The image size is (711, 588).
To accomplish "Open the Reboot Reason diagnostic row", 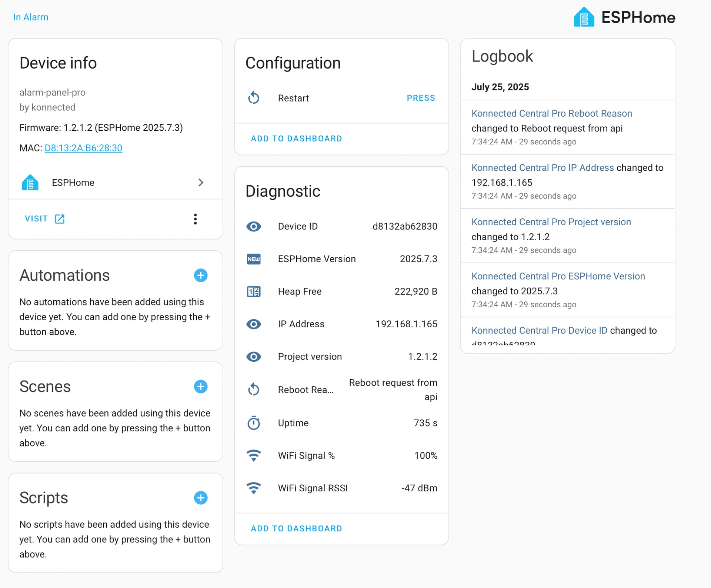I will [x=341, y=390].
